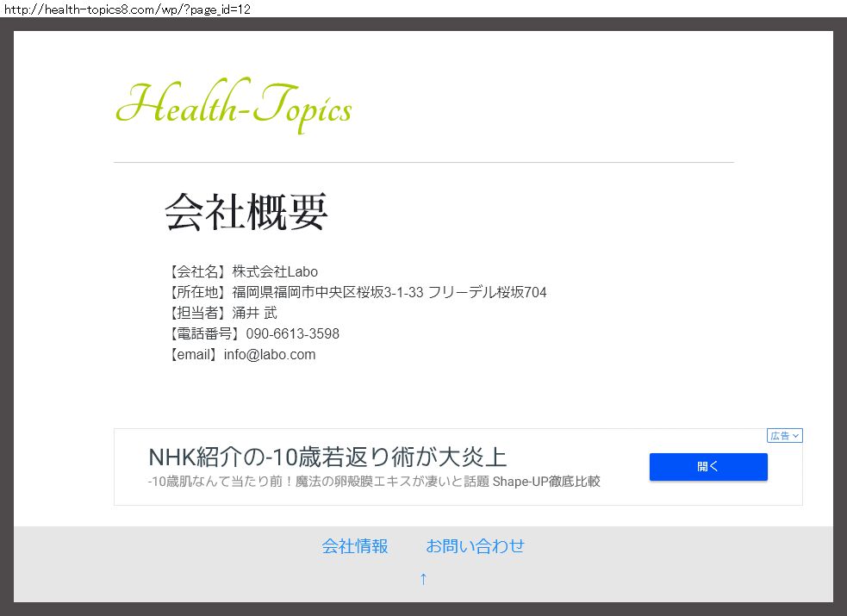Image resolution: width=847 pixels, height=616 pixels.
Task: Click the 担当者 name 涌井 武
Action: point(254,313)
